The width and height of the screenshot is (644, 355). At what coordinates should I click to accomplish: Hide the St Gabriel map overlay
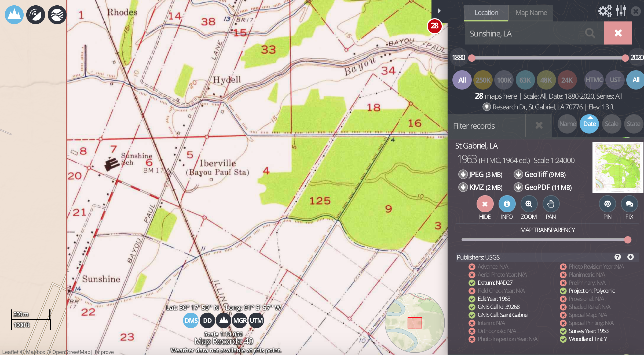[x=485, y=204]
